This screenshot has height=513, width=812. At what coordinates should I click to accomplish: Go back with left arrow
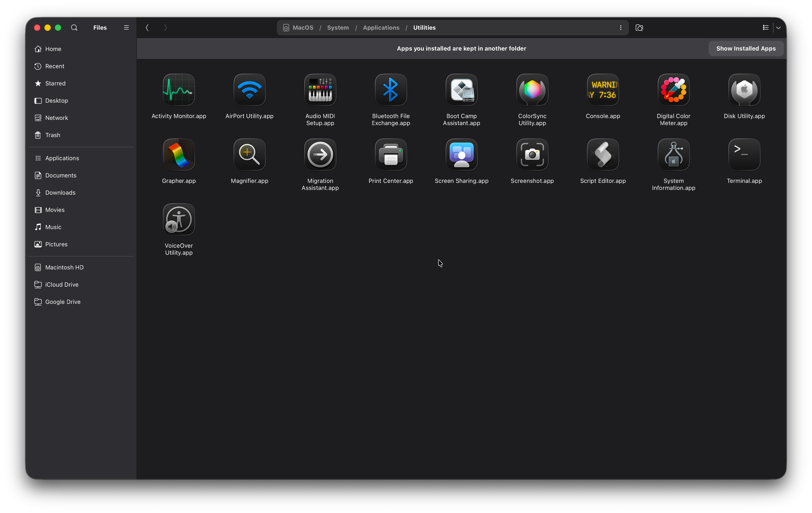pyautogui.click(x=147, y=28)
